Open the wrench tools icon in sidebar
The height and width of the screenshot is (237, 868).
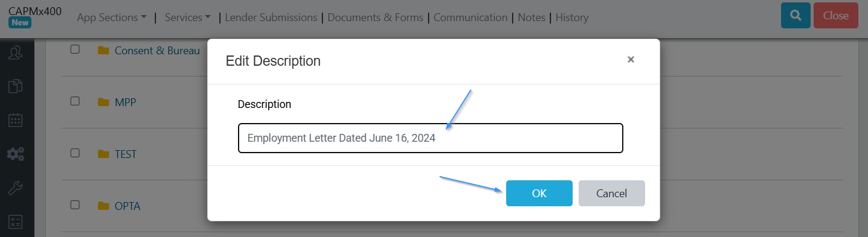pyautogui.click(x=15, y=188)
